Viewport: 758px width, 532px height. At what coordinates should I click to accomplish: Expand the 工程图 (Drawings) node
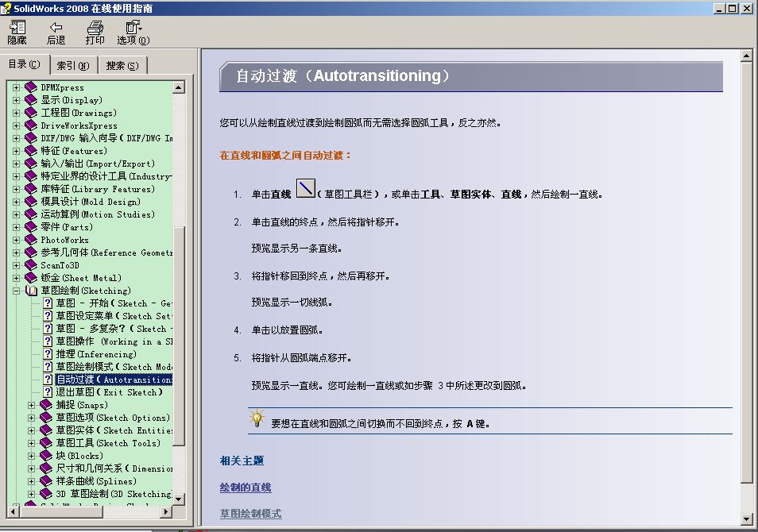point(17,113)
